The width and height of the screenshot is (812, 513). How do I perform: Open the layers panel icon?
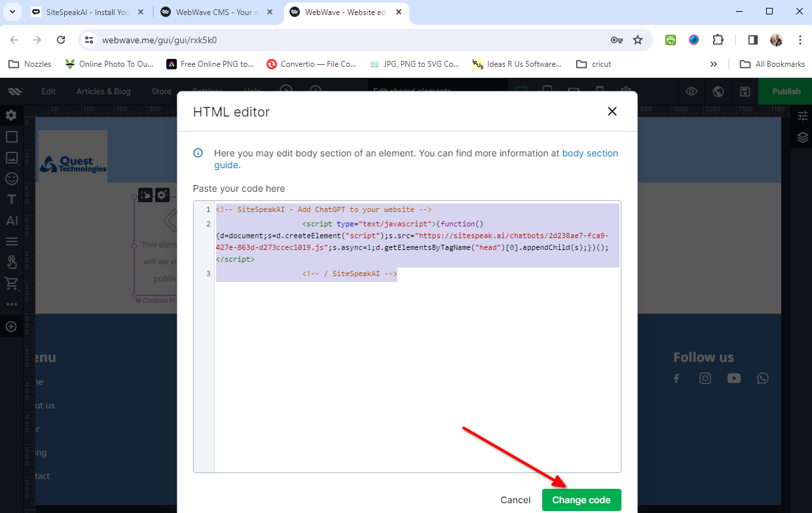[x=803, y=137]
